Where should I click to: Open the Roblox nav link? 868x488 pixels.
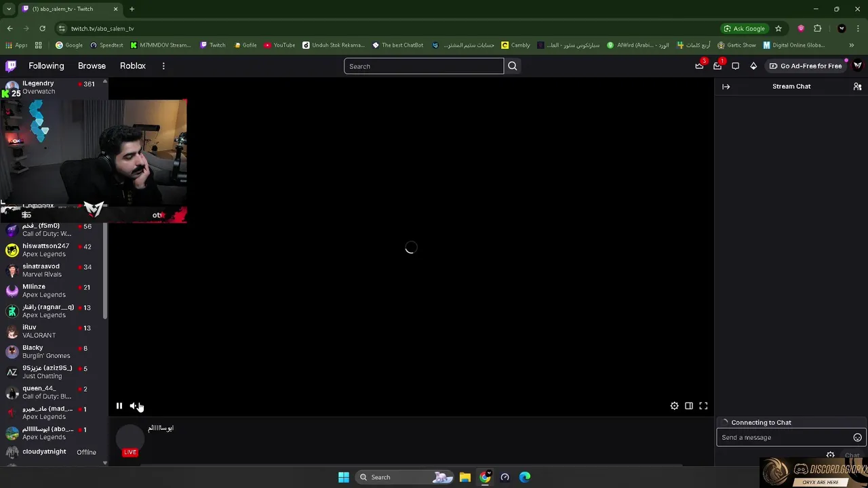point(133,66)
